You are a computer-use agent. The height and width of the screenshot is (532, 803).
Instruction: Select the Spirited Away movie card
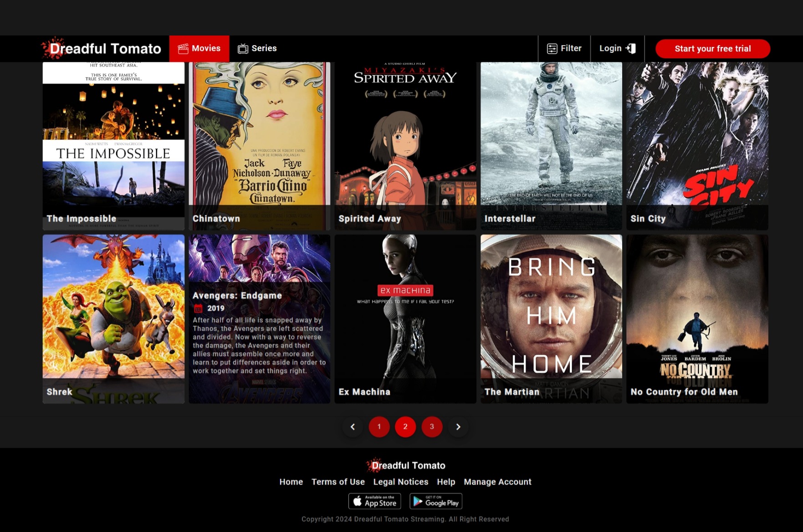tap(405, 146)
